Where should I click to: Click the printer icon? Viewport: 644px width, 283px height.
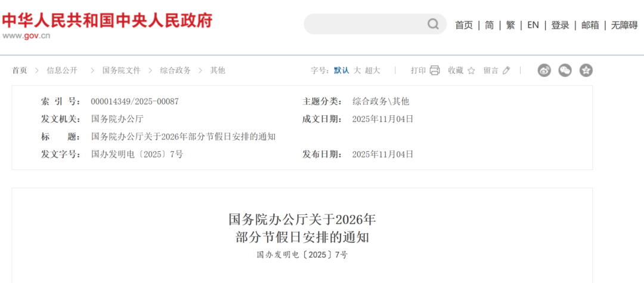coord(435,70)
